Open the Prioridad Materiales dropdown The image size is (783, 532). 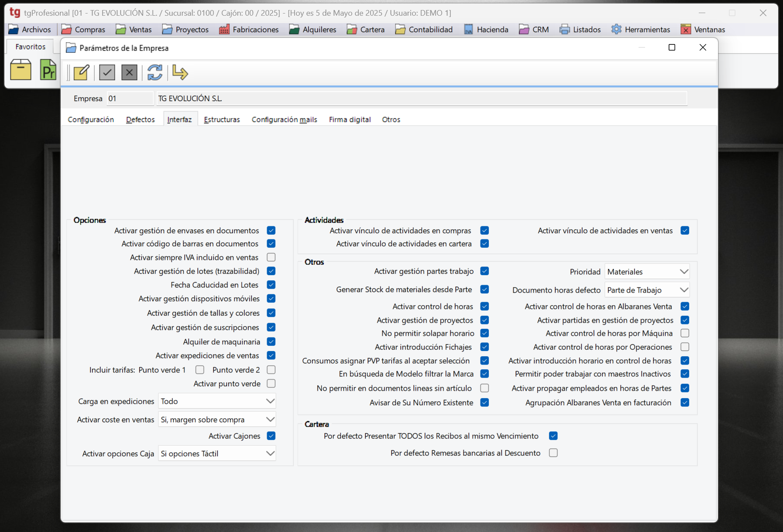pyautogui.click(x=647, y=272)
